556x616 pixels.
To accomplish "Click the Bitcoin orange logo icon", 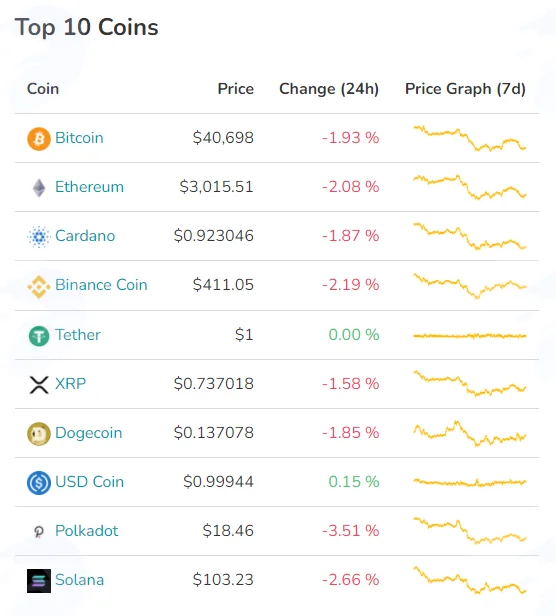I will point(39,139).
